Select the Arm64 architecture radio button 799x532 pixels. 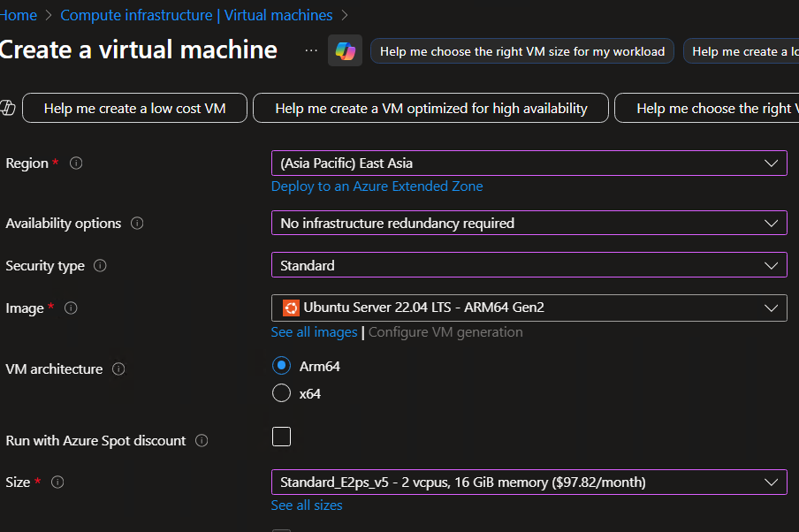tap(281, 365)
